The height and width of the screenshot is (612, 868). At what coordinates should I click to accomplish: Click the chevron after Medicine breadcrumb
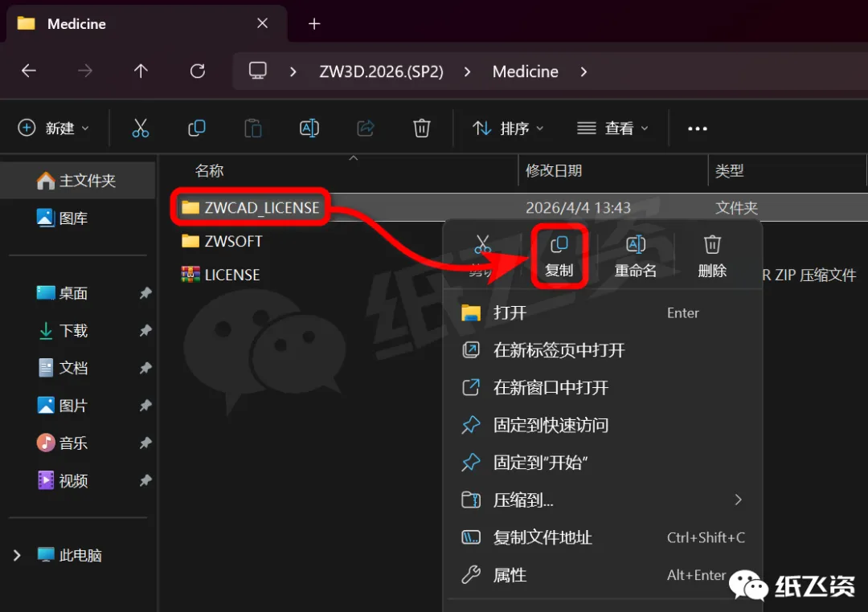tap(583, 71)
